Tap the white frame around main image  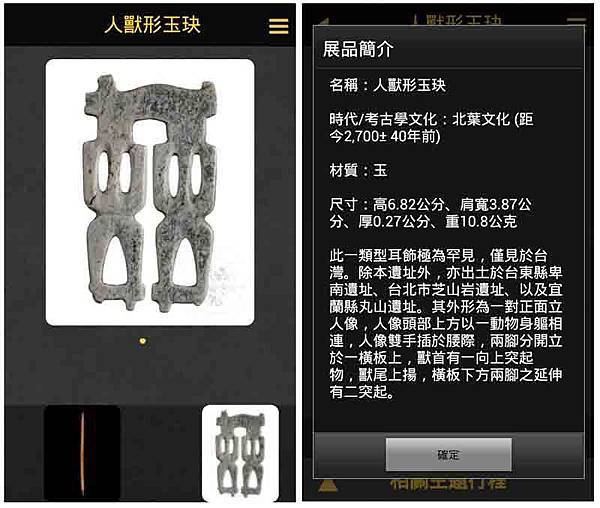click(x=150, y=192)
